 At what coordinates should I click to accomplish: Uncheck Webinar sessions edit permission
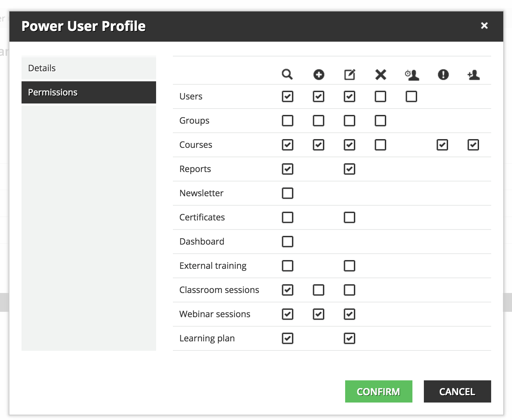click(x=350, y=314)
